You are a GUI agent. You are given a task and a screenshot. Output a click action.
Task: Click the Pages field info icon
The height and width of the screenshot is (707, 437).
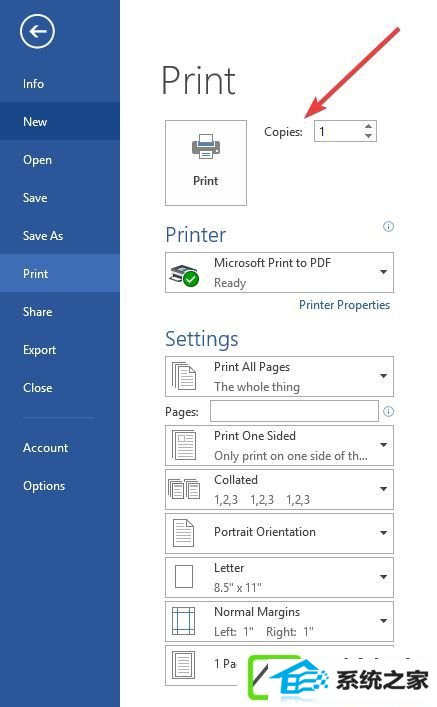(x=388, y=411)
